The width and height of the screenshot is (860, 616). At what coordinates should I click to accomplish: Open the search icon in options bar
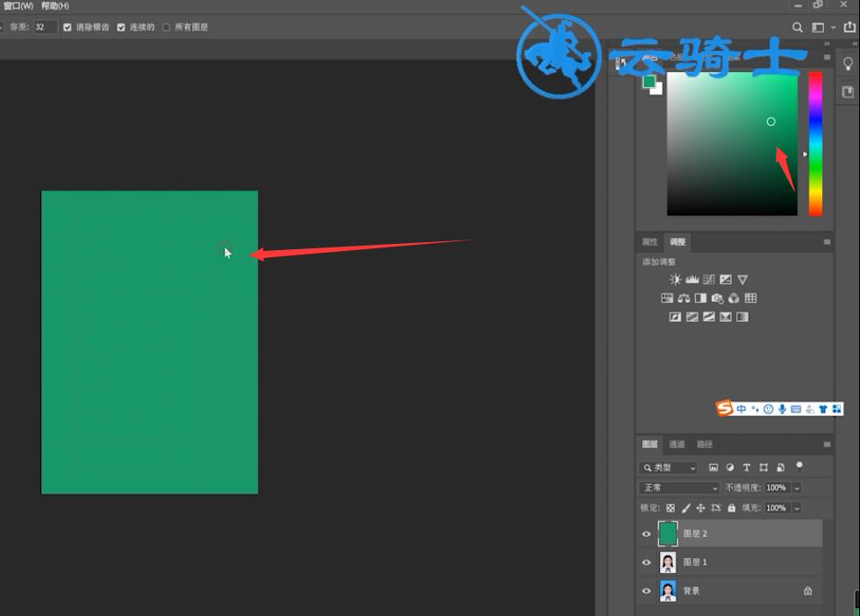(798, 27)
